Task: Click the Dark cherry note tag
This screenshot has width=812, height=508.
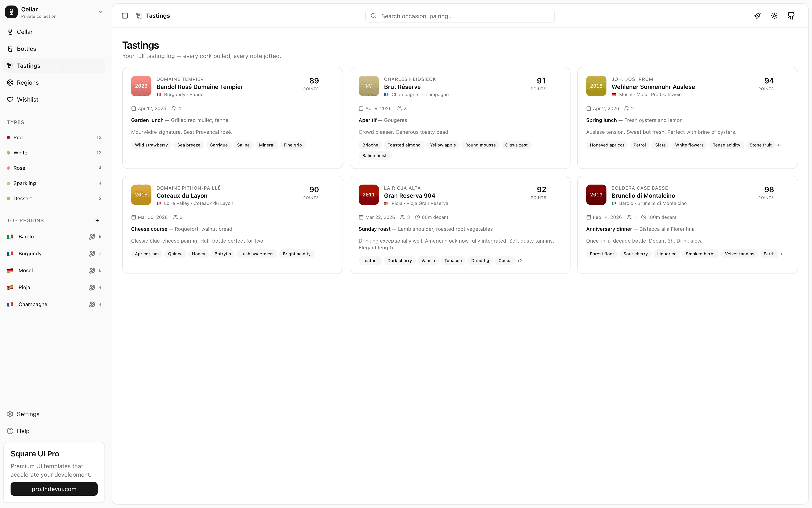Action: [400, 261]
